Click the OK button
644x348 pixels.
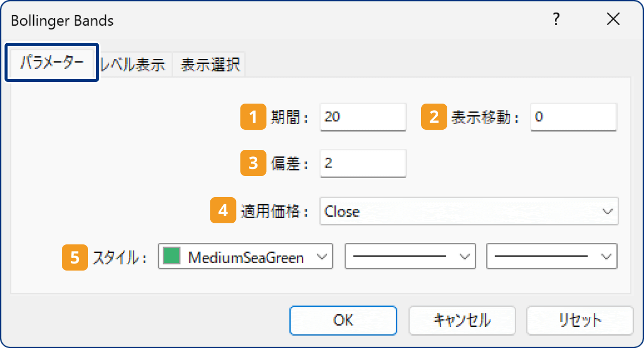pyautogui.click(x=343, y=320)
